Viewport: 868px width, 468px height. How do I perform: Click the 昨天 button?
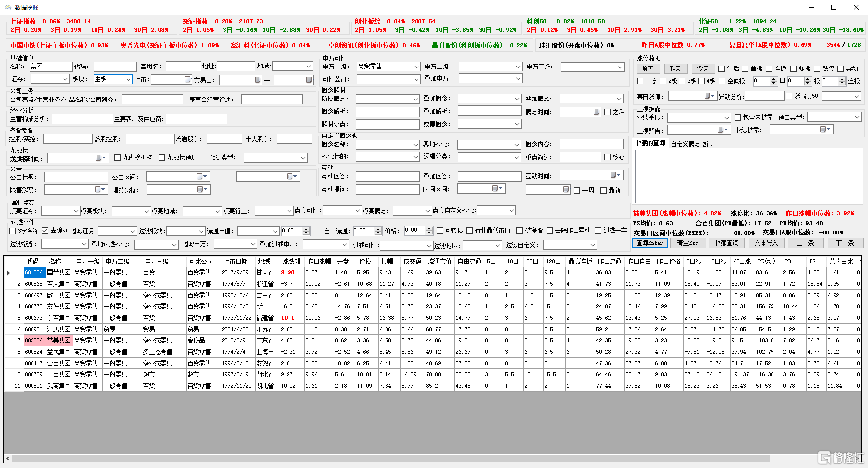tap(675, 68)
